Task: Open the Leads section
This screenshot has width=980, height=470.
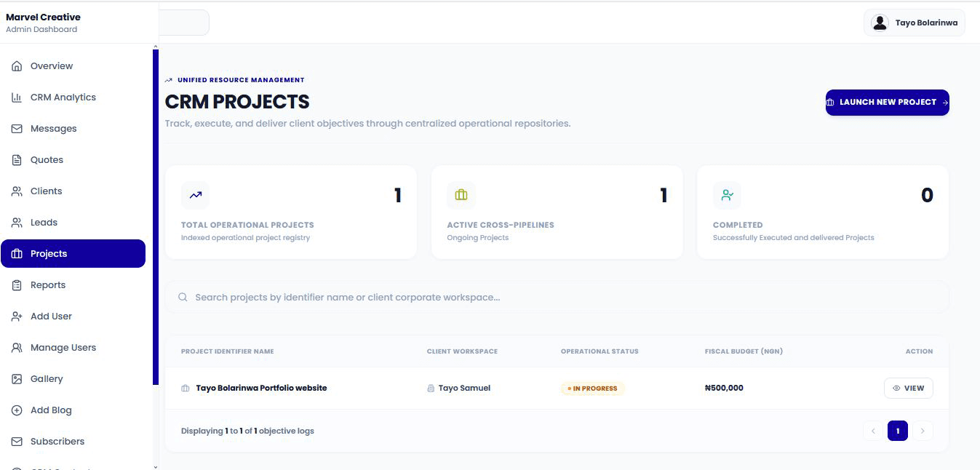Action: pyautogui.click(x=73, y=223)
